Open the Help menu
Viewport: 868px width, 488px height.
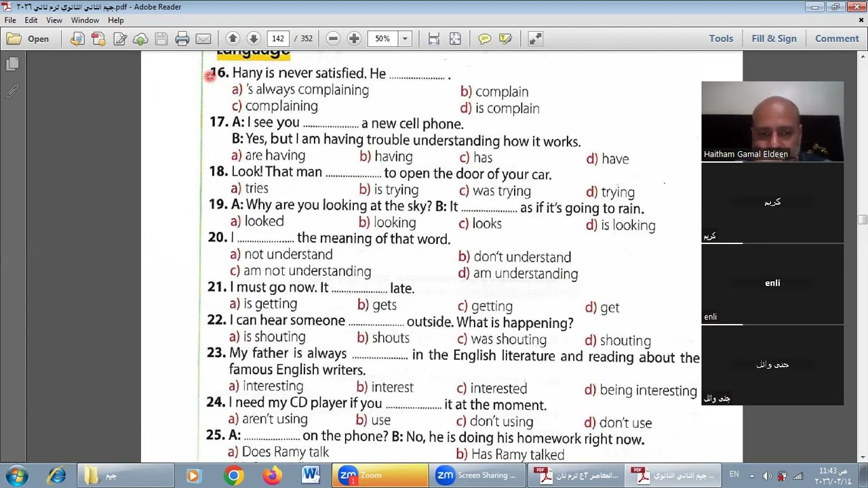click(x=116, y=20)
